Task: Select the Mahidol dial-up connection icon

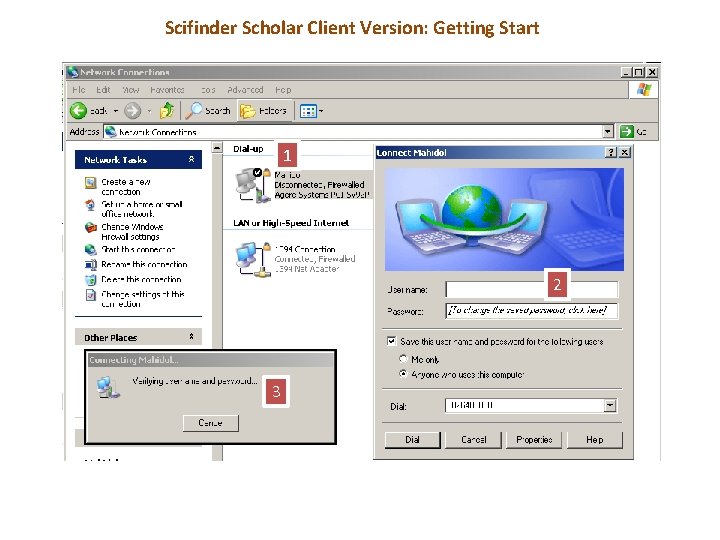Action: tap(252, 185)
